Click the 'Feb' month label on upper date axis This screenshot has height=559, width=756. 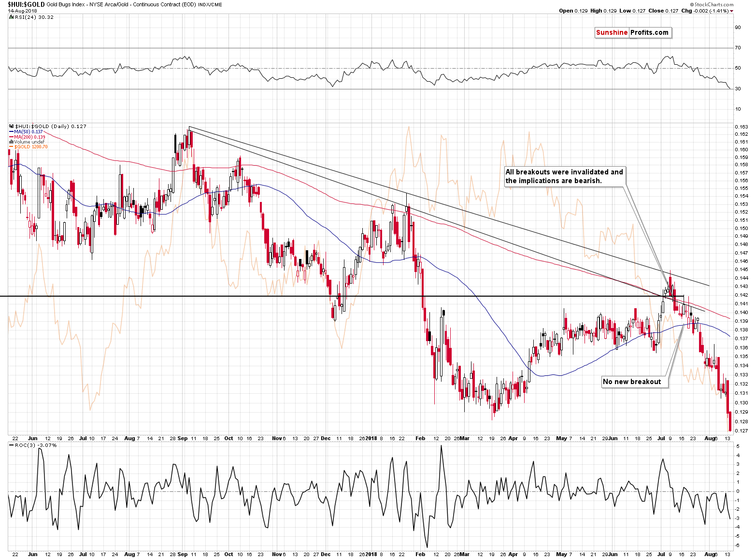click(420, 439)
